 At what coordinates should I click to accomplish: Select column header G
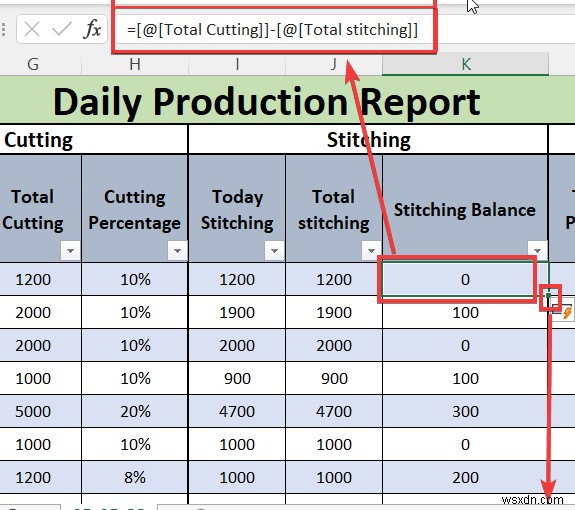point(33,65)
